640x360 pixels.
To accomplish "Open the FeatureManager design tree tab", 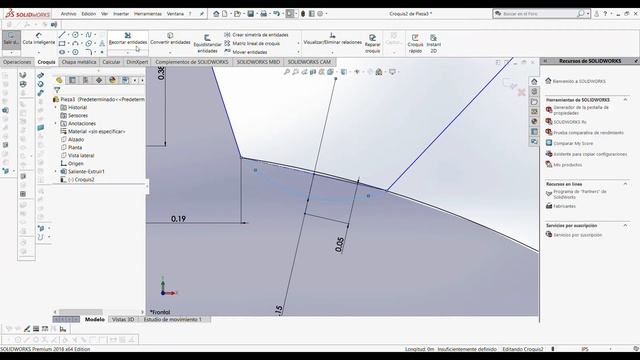I will coord(59,80).
